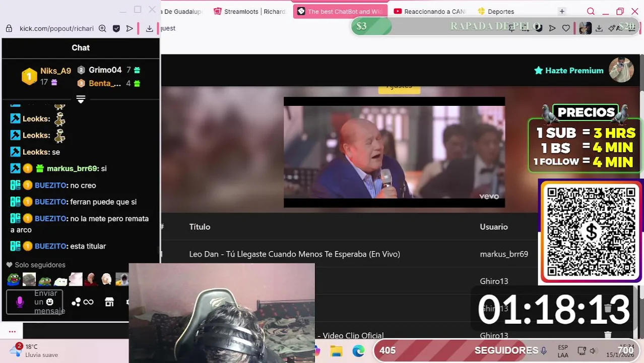Viewport: 644px width, 363px height.
Task: Click the three red dots below the chat
Action: click(x=12, y=331)
